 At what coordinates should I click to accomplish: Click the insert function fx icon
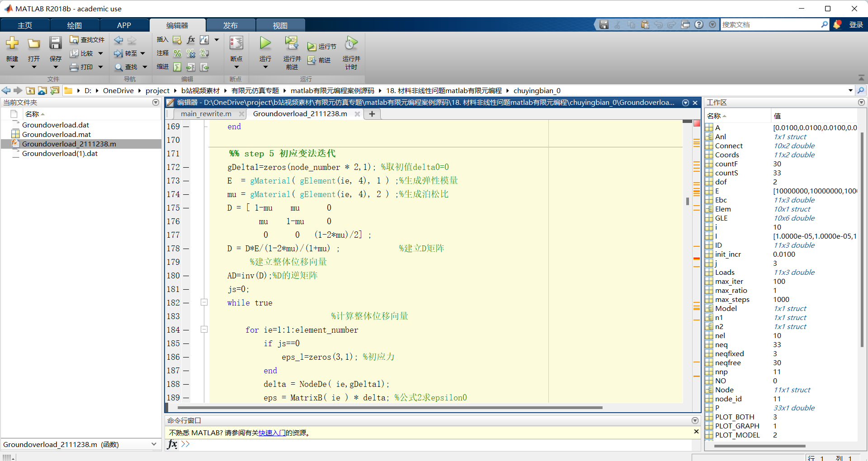click(x=191, y=40)
